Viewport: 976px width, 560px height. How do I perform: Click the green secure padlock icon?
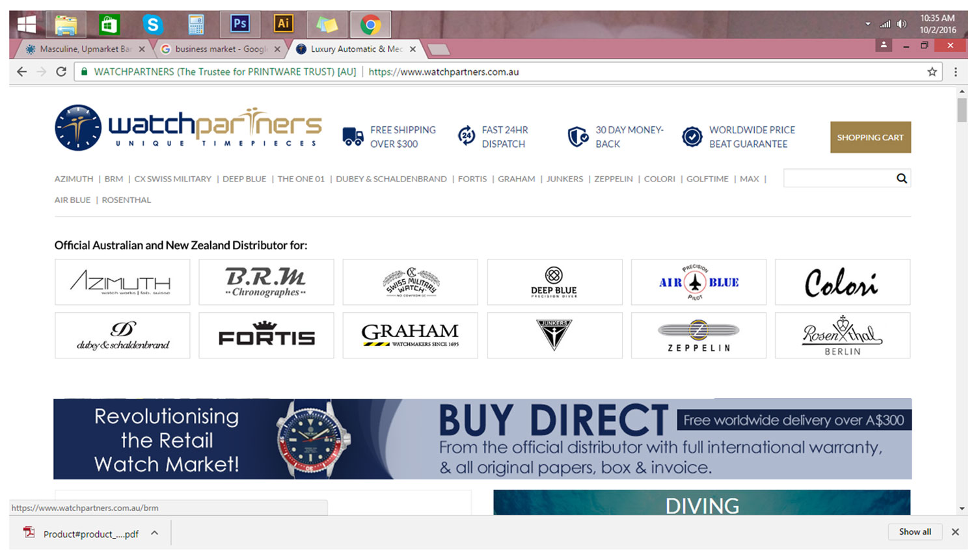point(85,72)
